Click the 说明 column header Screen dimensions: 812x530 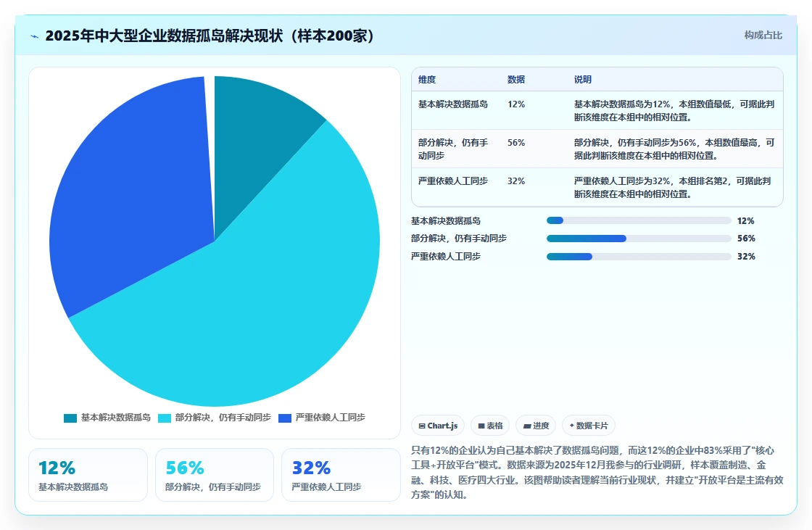click(583, 79)
